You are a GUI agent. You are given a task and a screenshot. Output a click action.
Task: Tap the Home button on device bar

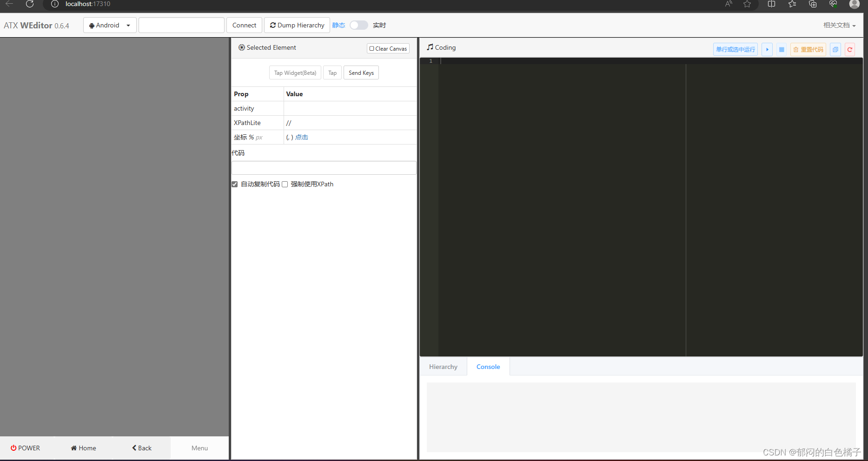[x=83, y=448]
